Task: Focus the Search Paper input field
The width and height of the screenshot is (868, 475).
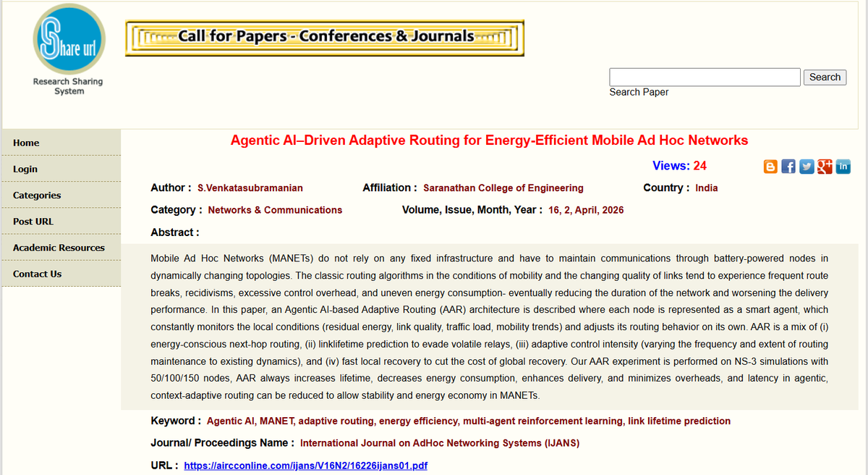Action: click(705, 77)
